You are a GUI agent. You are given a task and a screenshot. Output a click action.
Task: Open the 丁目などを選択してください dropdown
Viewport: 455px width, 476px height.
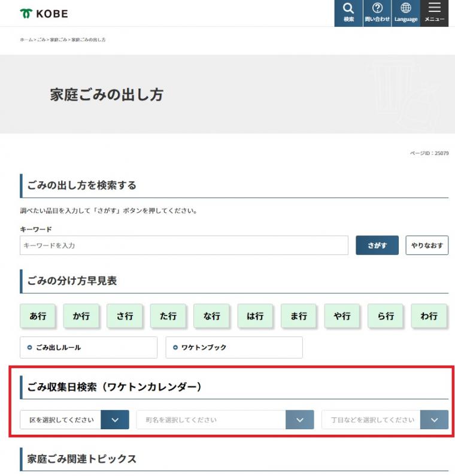click(385, 420)
